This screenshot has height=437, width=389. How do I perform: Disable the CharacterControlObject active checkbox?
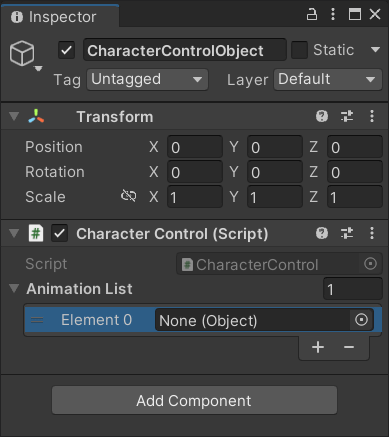point(67,50)
